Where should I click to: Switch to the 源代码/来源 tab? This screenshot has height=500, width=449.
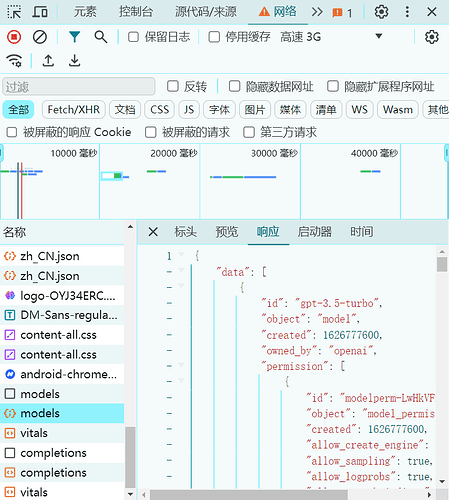(x=206, y=12)
